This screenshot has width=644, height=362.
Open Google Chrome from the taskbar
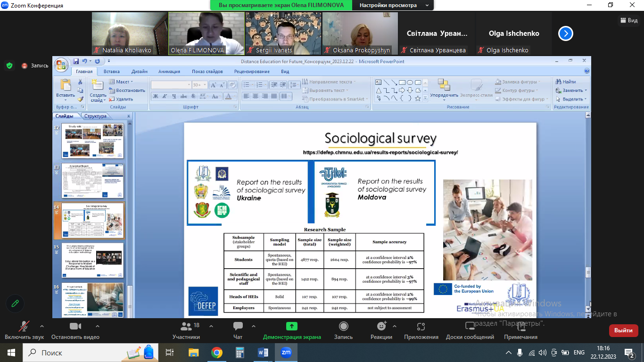pyautogui.click(x=216, y=352)
